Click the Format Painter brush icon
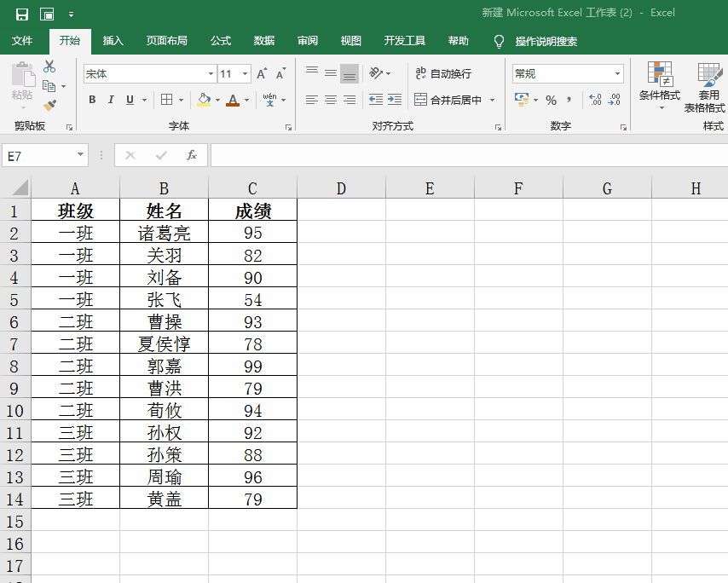 pyautogui.click(x=49, y=106)
